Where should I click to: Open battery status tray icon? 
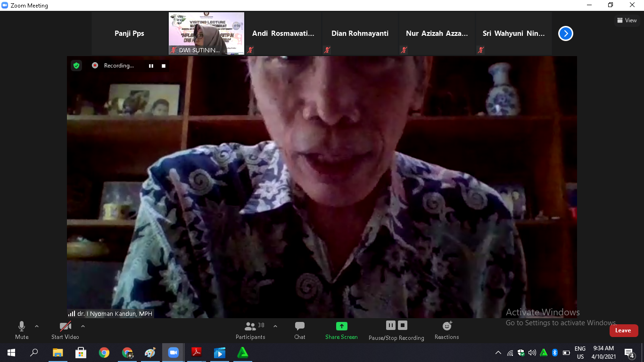point(566,353)
